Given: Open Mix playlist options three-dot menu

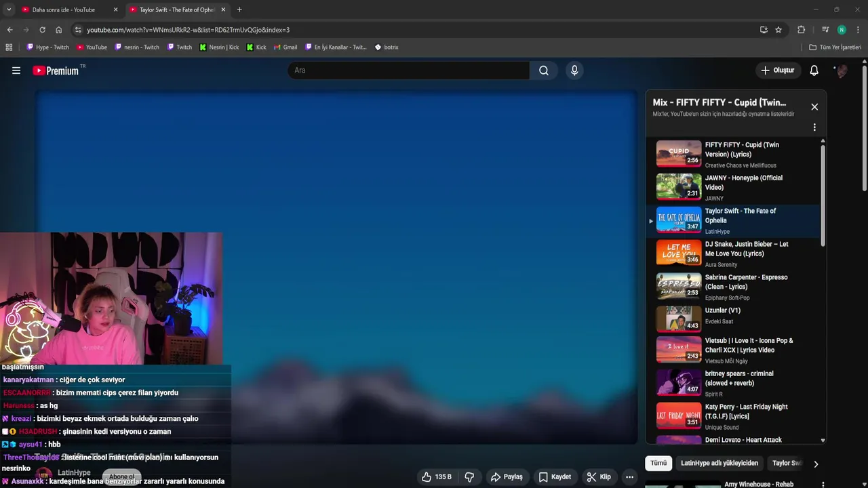Looking at the screenshot, I should [x=814, y=127].
